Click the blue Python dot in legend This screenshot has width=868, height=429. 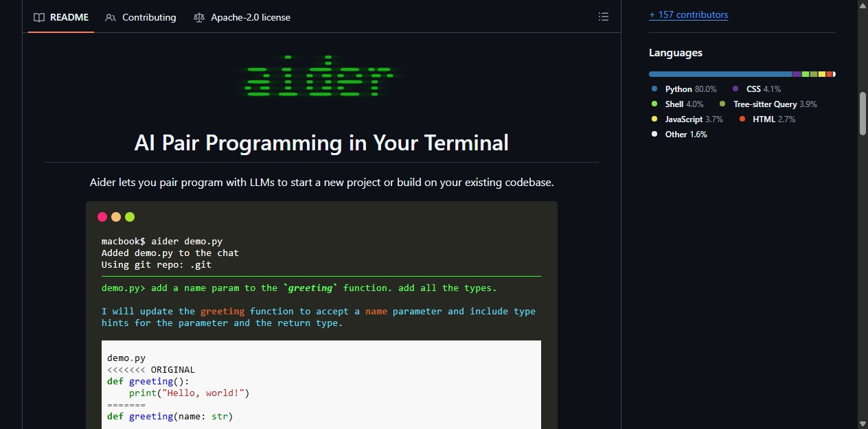pos(654,89)
